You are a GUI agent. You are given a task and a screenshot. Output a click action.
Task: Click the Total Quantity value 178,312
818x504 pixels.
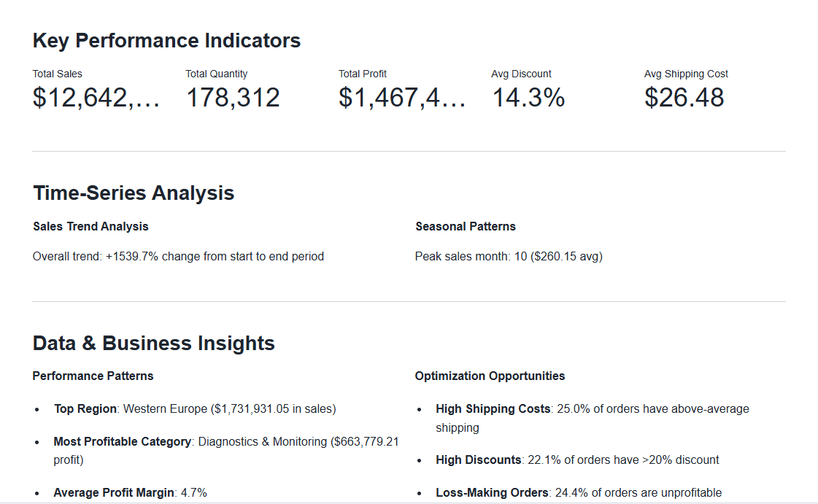(233, 98)
